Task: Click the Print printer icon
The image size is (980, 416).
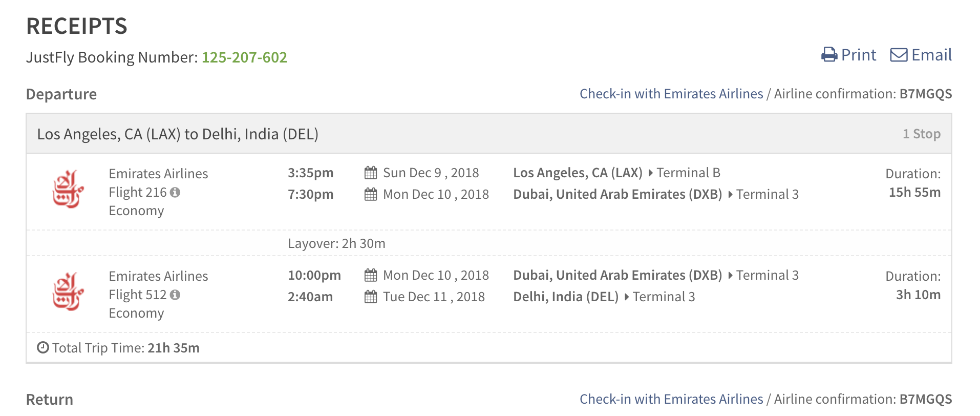Action: 829,55
